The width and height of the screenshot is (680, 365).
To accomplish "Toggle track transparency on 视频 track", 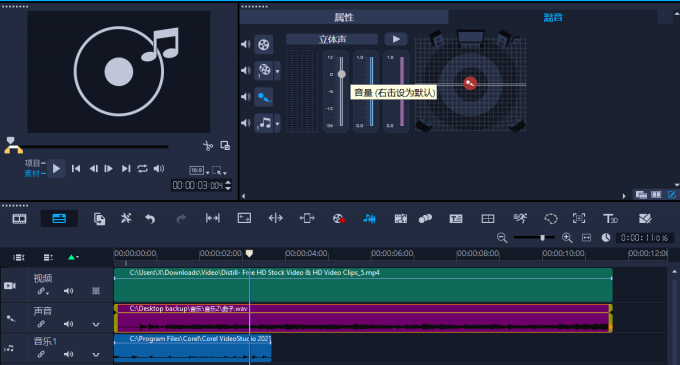I will (x=96, y=291).
